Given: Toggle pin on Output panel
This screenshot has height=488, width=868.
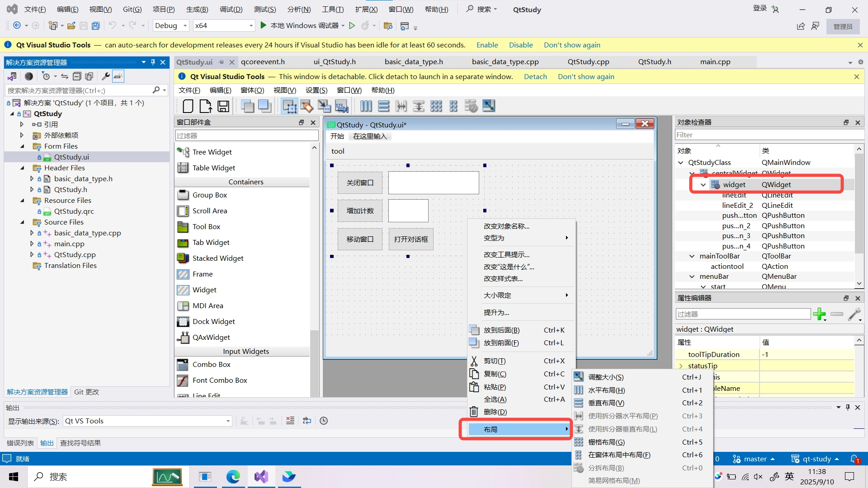Looking at the screenshot, I should (848, 407).
